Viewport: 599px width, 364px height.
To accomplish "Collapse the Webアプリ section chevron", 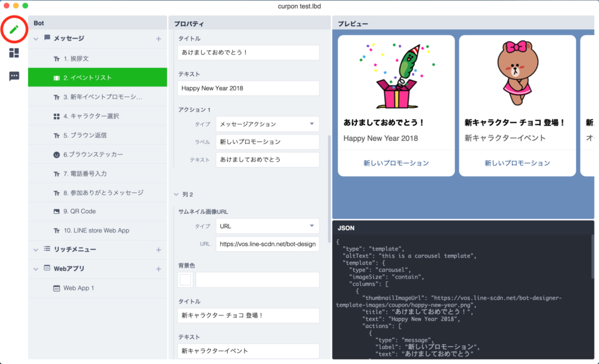I will coord(36,269).
